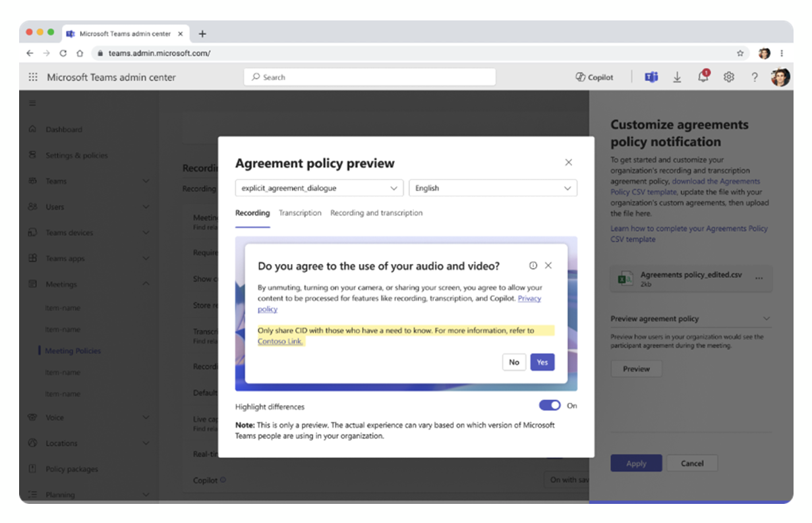The image size is (812, 523).
Task: Click the No button in agreement
Action: pyautogui.click(x=514, y=362)
